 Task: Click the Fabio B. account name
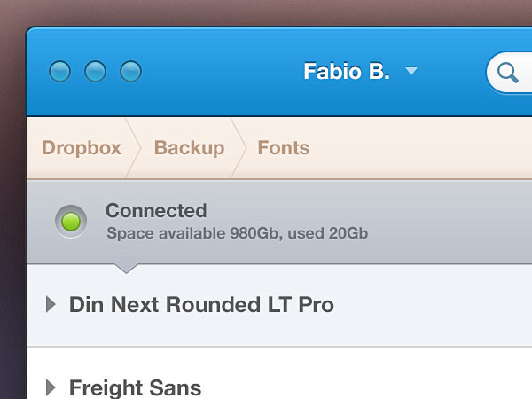point(347,71)
